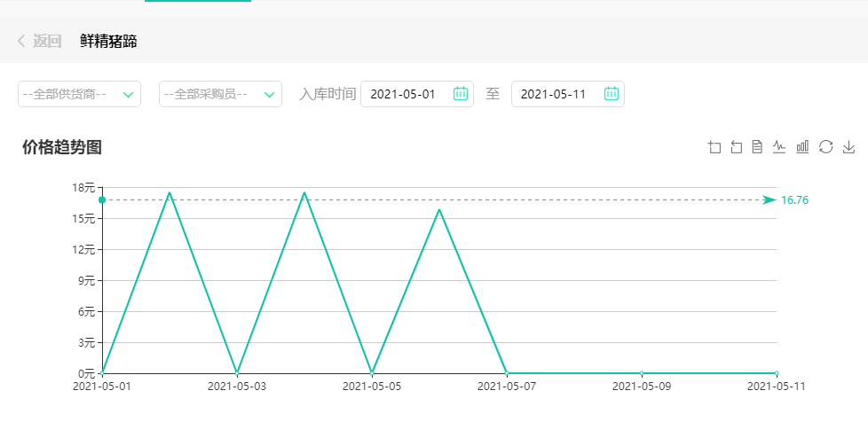Click the price peak on 2021-05-06
This screenshot has width=868, height=422.
pyautogui.click(x=439, y=209)
